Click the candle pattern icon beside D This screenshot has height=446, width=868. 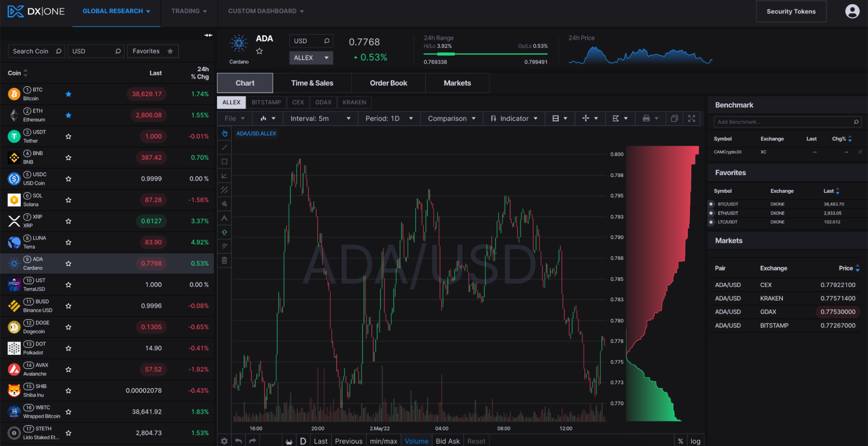point(289,441)
